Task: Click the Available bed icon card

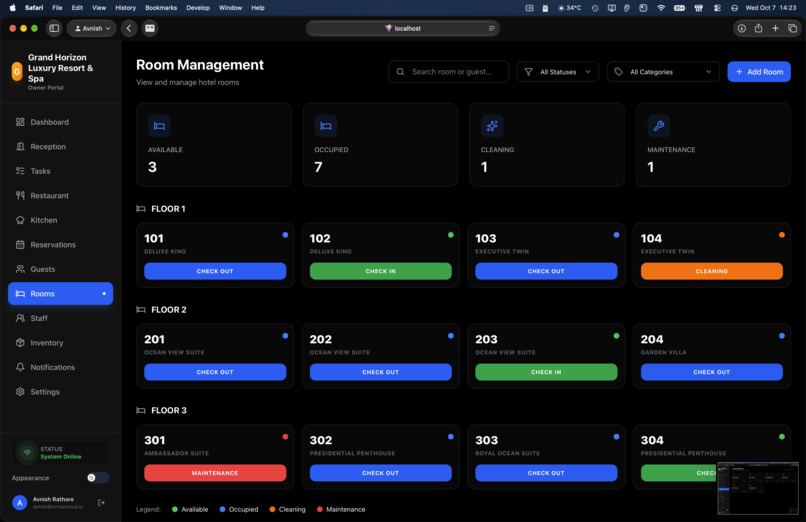Action: 159,126
